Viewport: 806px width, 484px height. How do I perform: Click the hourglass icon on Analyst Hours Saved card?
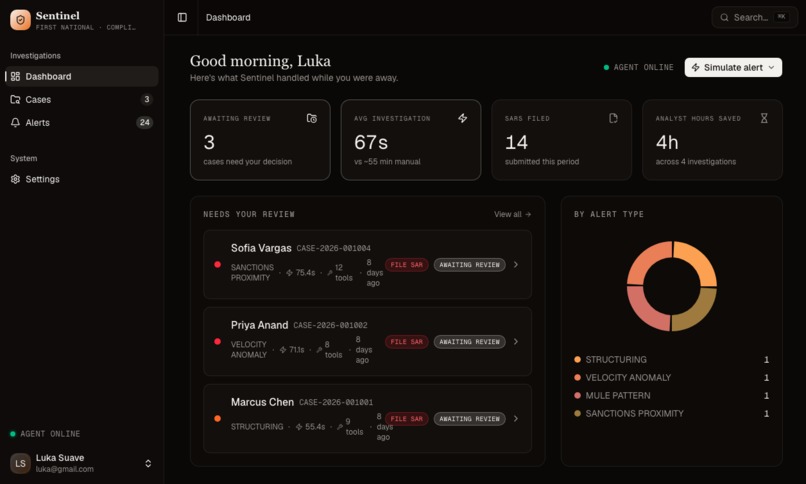point(764,118)
